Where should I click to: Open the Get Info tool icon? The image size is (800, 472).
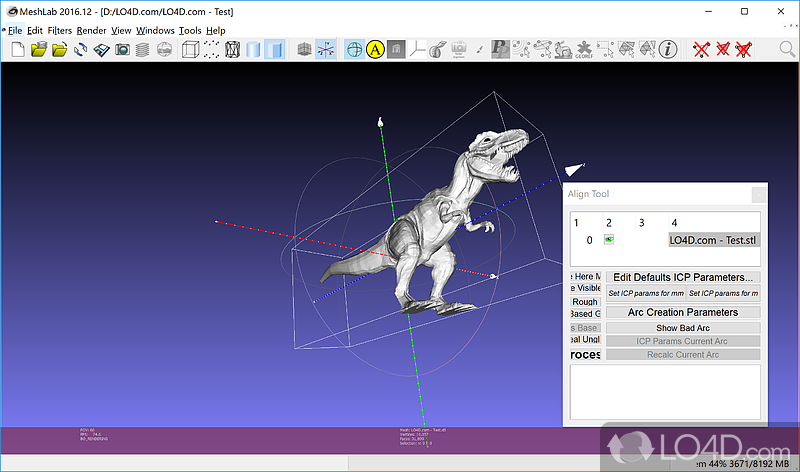[668, 49]
